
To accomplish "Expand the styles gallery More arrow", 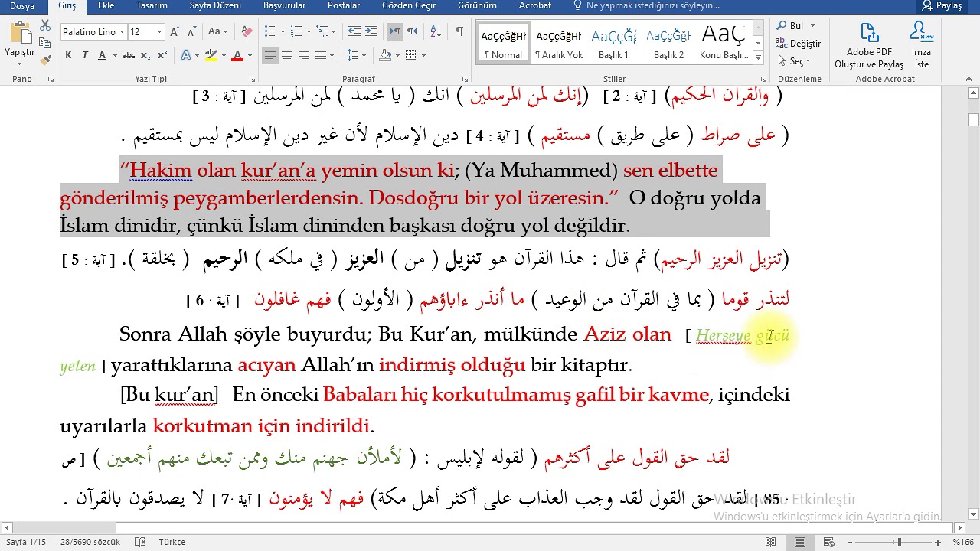I will click(758, 57).
